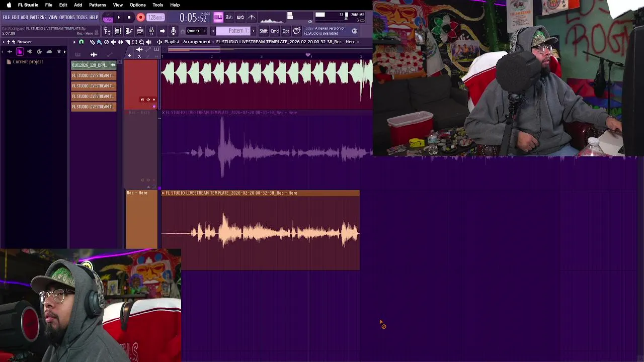This screenshot has height=362, width=644.
Task: Click the Rec - Here track header
Action: coord(141,220)
